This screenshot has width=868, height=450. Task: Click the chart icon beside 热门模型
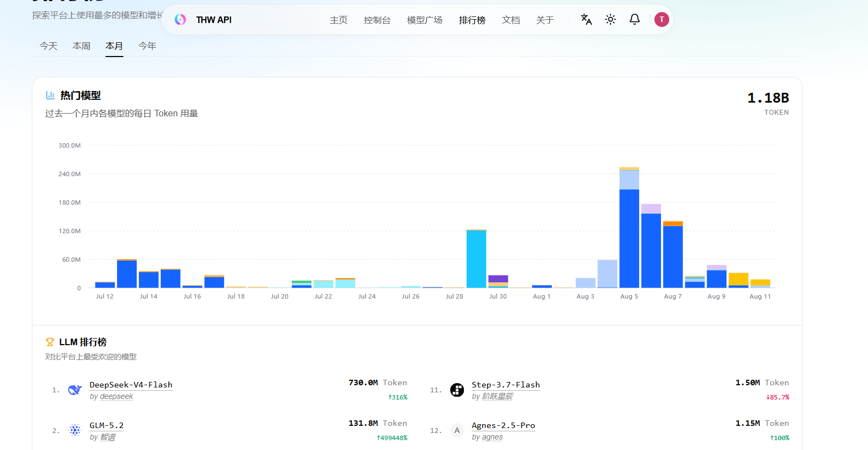(x=50, y=95)
